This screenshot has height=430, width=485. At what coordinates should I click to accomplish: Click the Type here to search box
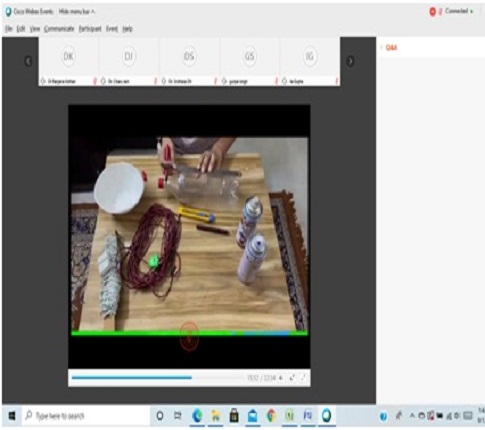[86, 416]
